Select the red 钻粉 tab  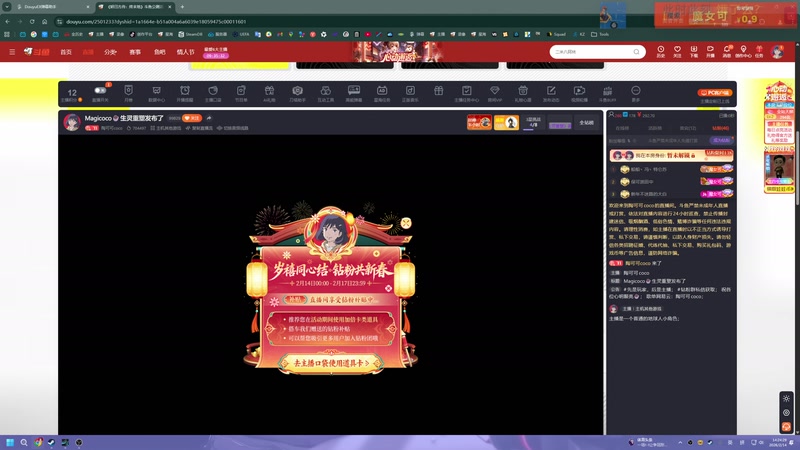720,128
